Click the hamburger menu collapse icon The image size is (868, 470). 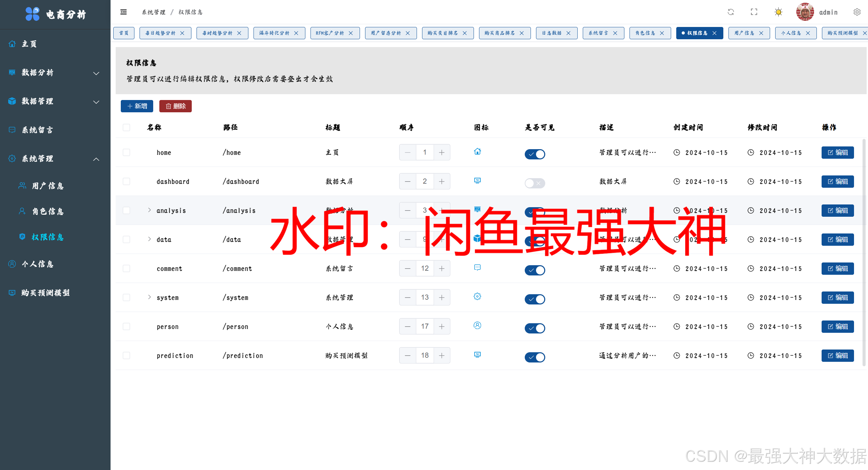(x=124, y=12)
